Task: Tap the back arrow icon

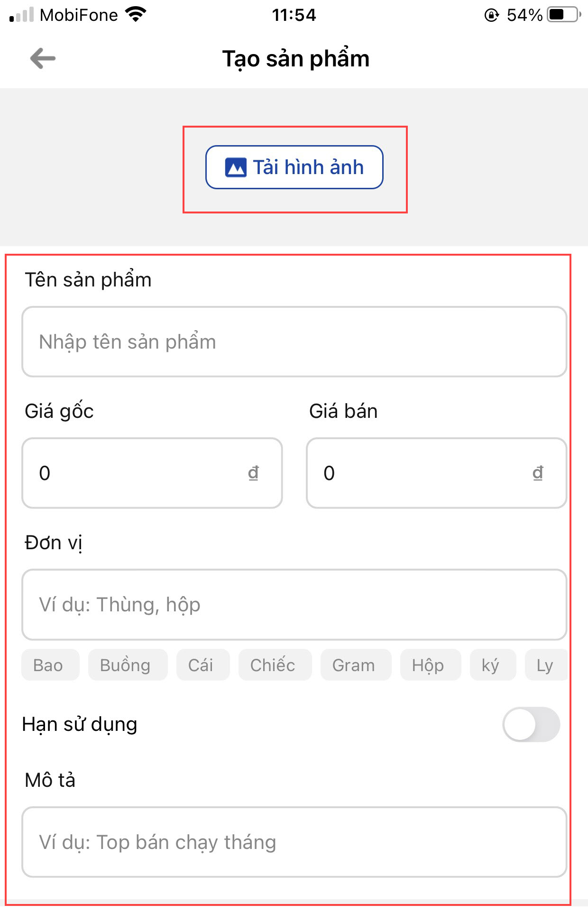Action: 43,59
